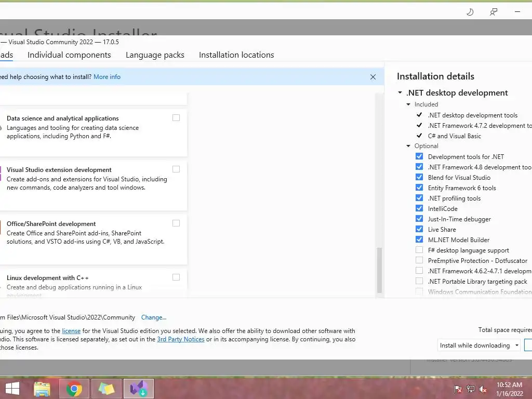Uncheck Blend for Visual Studio

419,177
